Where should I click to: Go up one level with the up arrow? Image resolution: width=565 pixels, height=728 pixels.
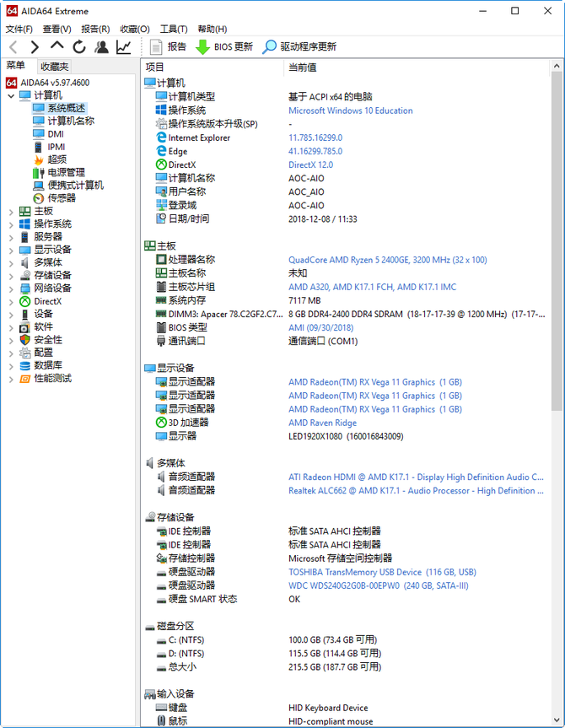[x=56, y=46]
